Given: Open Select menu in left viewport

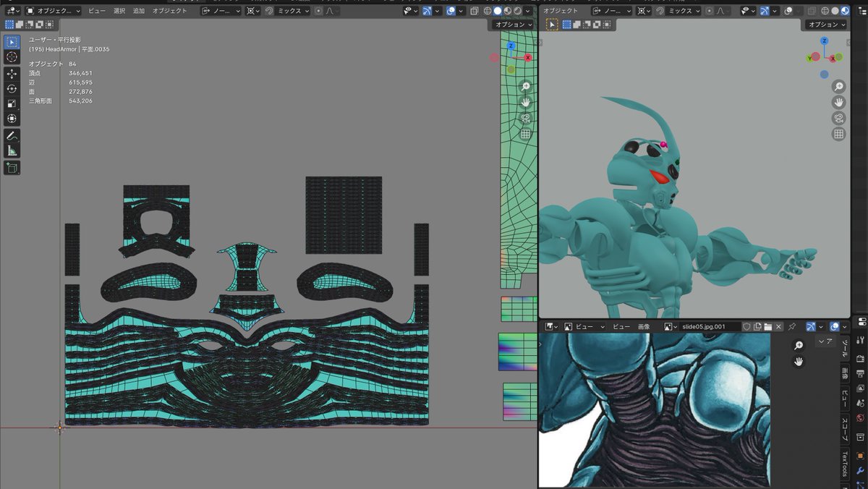Looking at the screenshot, I should 119,11.
